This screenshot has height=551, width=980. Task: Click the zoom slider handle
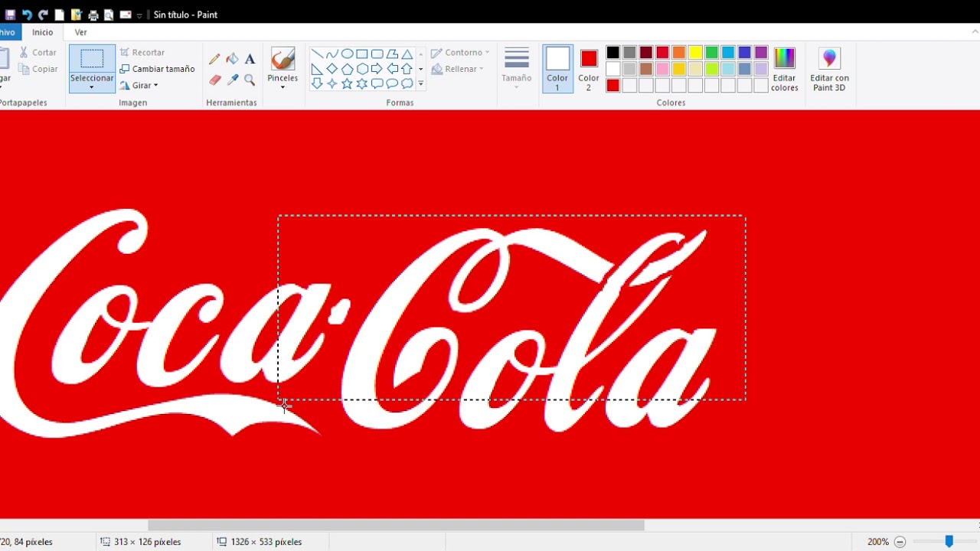pyautogui.click(x=949, y=542)
